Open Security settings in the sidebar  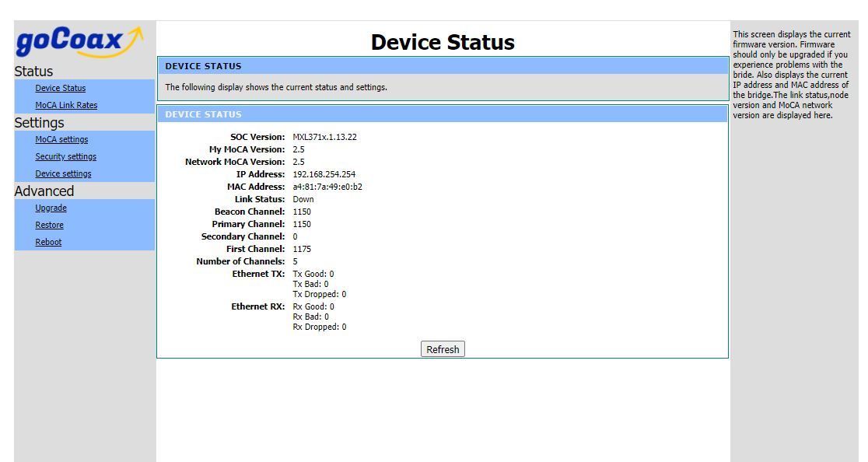pos(65,156)
